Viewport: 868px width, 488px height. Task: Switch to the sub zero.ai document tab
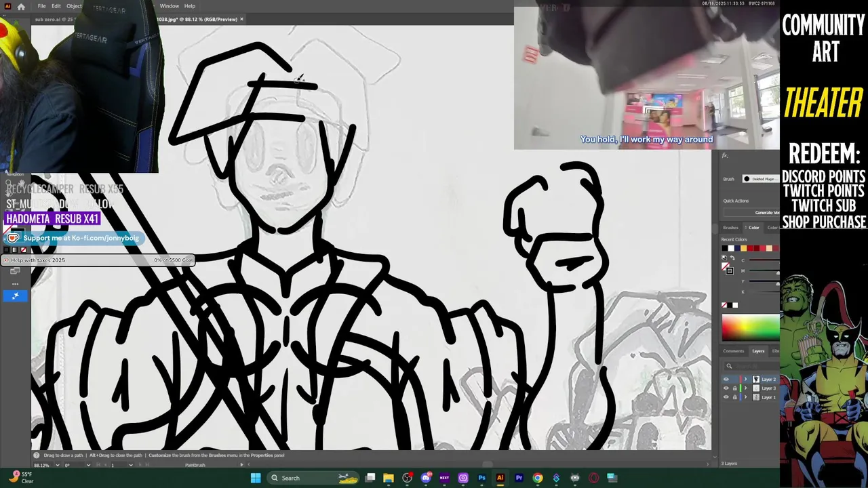[x=54, y=19]
